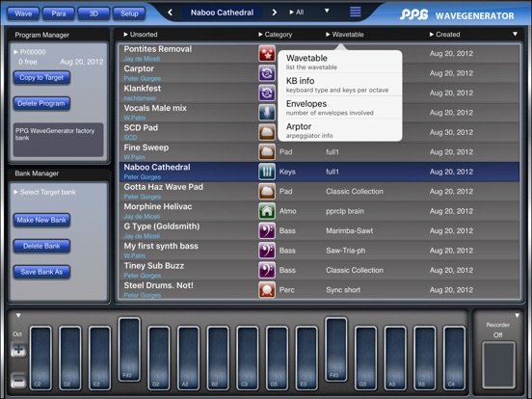Select the Pontites Removal program
Screen dimensions: 532x399
319,54
